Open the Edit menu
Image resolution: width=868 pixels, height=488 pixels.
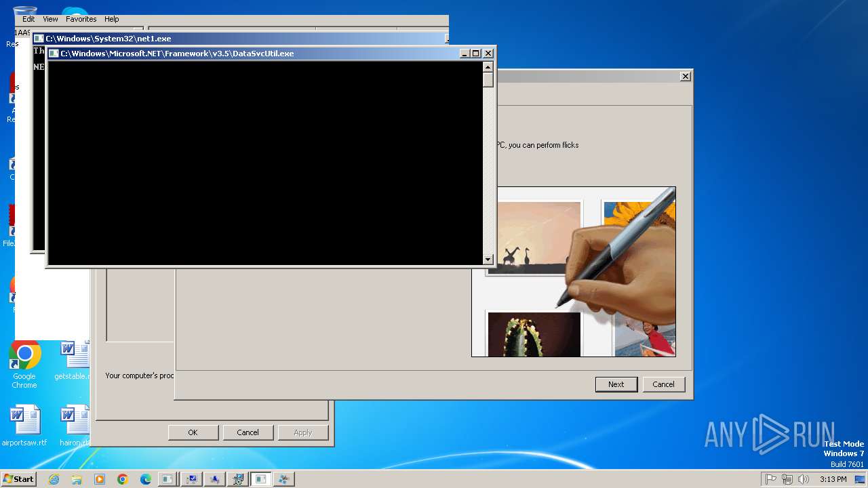(28, 19)
